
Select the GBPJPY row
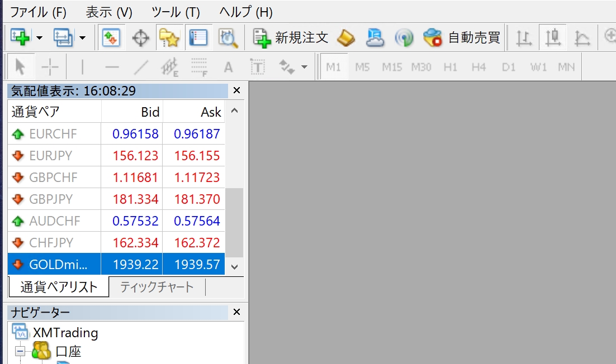tap(116, 199)
